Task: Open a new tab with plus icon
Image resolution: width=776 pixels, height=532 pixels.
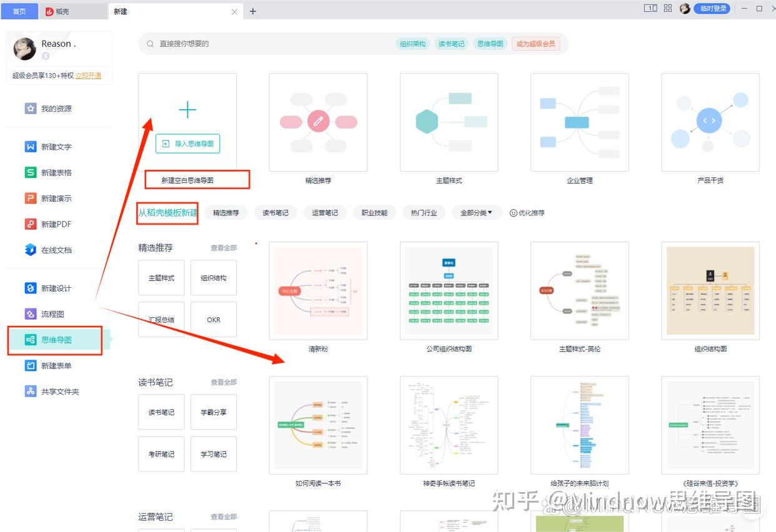Action: point(253,11)
